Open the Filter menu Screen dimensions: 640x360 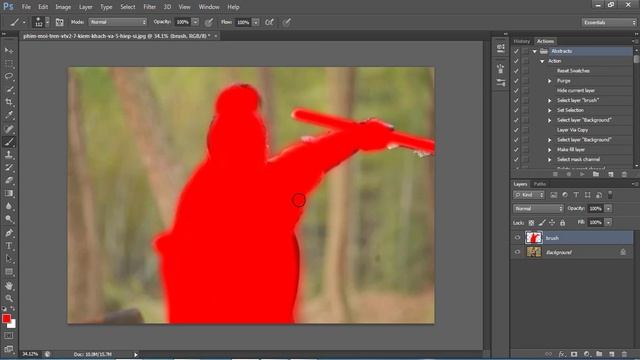[149, 7]
